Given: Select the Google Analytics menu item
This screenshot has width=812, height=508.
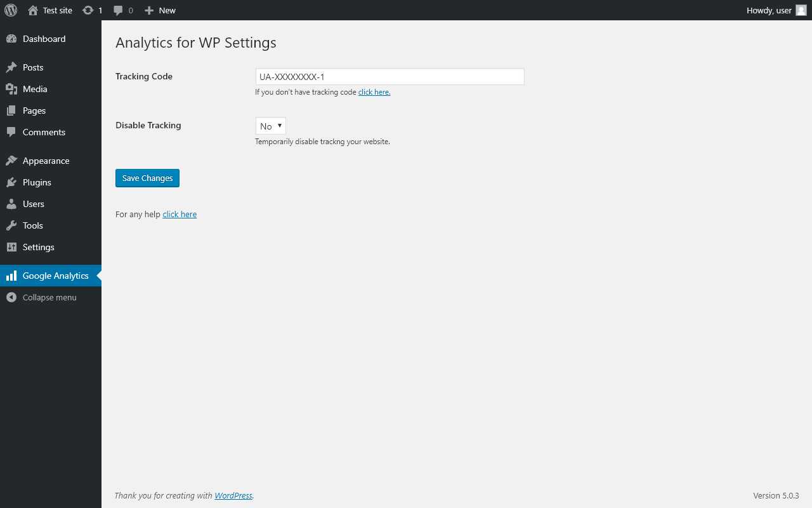Looking at the screenshot, I should pyautogui.click(x=51, y=276).
